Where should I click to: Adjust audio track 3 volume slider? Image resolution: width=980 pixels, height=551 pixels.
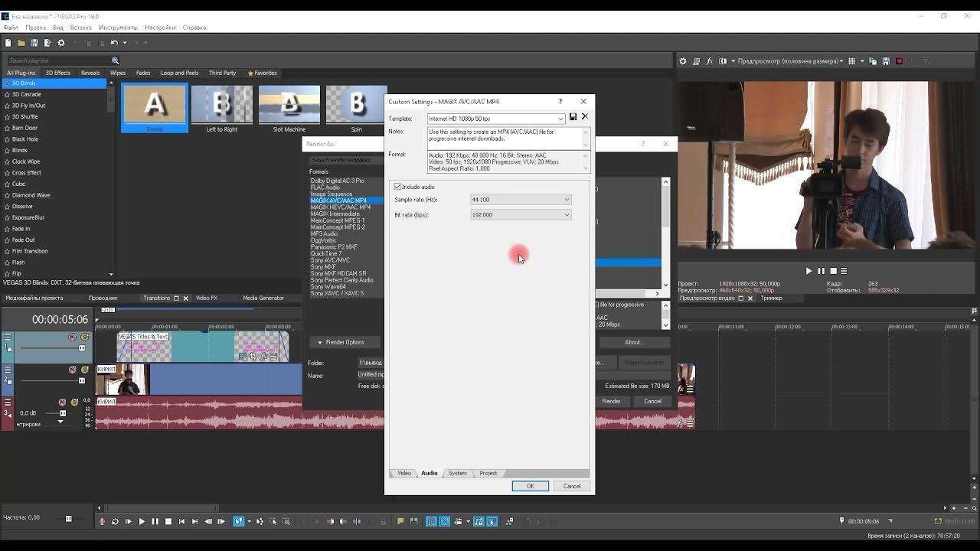(x=63, y=413)
